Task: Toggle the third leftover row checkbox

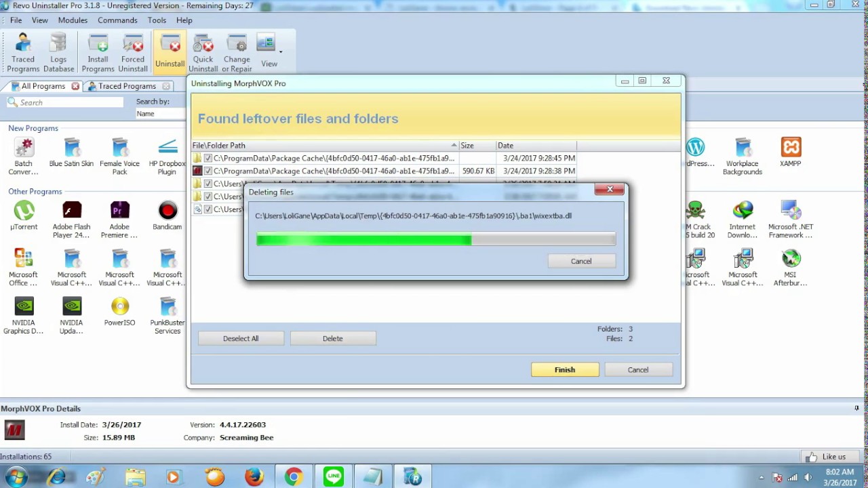Action: 208,184
